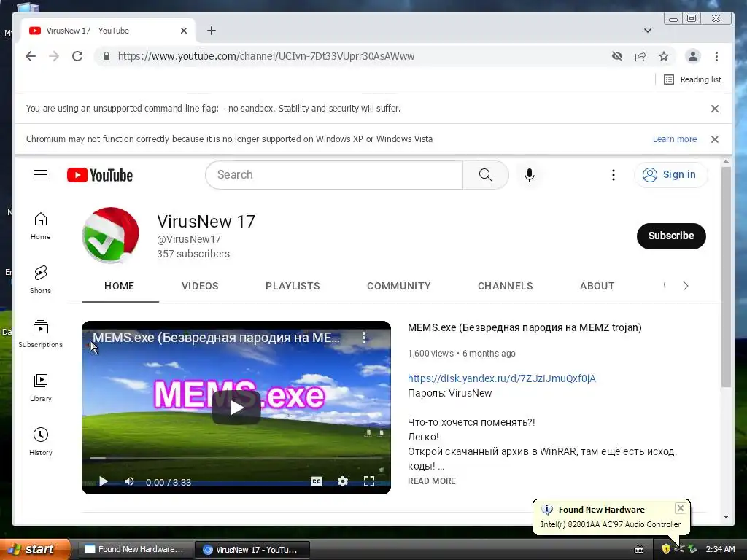Toggle closed captions on the video
The height and width of the screenshot is (560, 747).
[x=317, y=481]
